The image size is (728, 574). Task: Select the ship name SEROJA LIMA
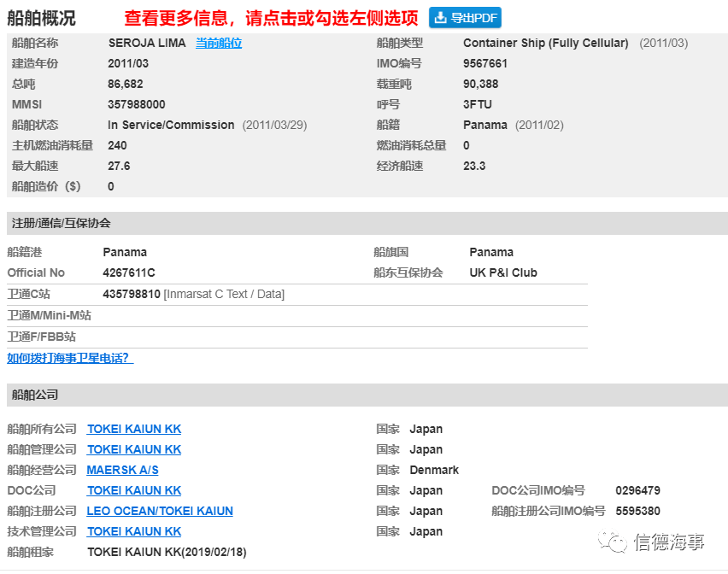[147, 44]
